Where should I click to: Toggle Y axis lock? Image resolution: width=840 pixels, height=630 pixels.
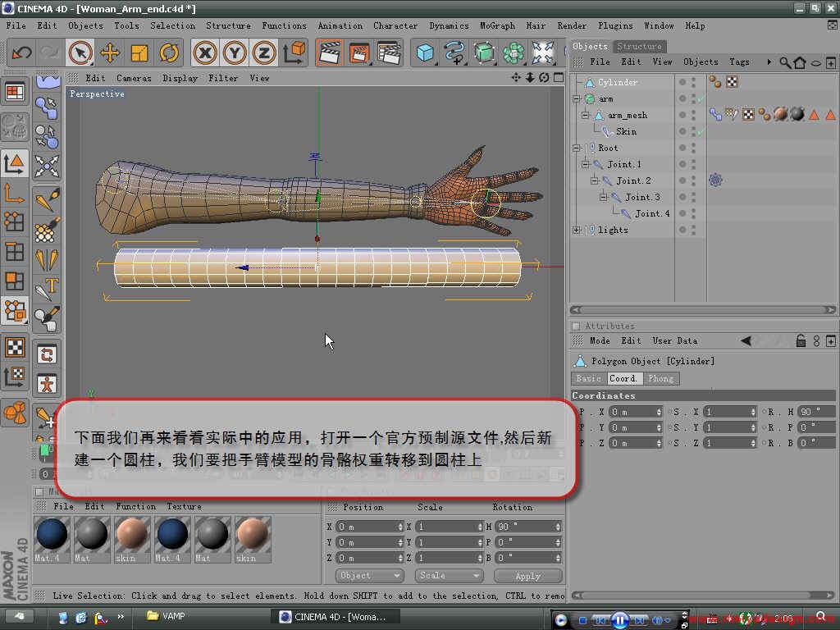pyautogui.click(x=235, y=53)
